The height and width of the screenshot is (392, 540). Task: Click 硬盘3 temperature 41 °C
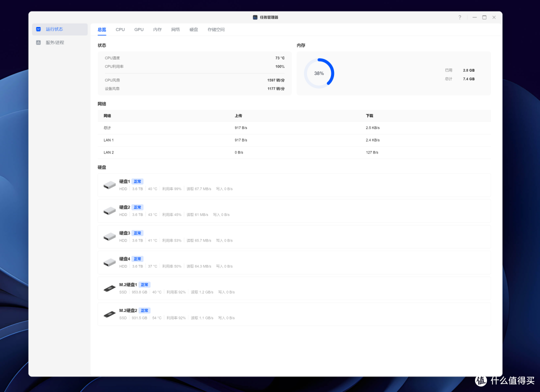[x=152, y=240]
